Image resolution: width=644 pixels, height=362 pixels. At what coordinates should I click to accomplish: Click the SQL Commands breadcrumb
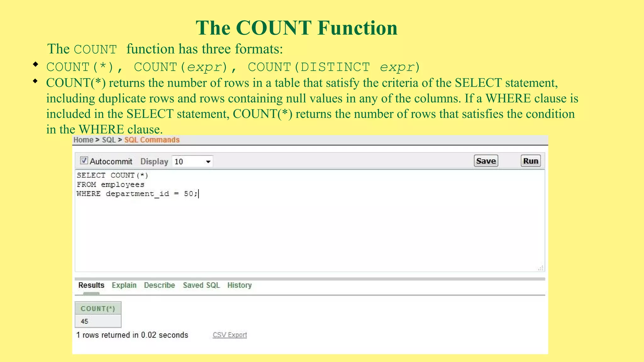[x=152, y=140]
